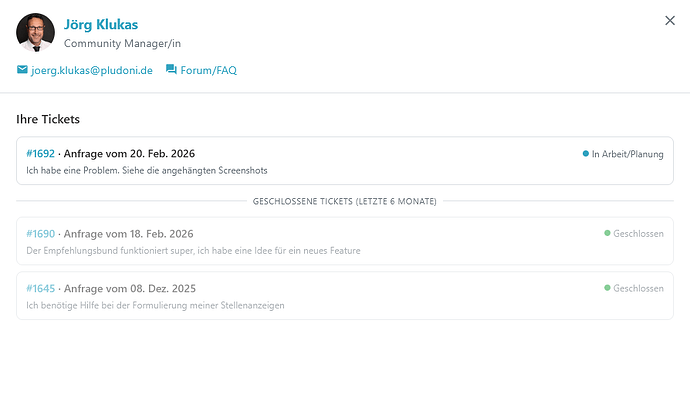Open ticket number #1645
The image size is (690, 401).
tap(40, 288)
